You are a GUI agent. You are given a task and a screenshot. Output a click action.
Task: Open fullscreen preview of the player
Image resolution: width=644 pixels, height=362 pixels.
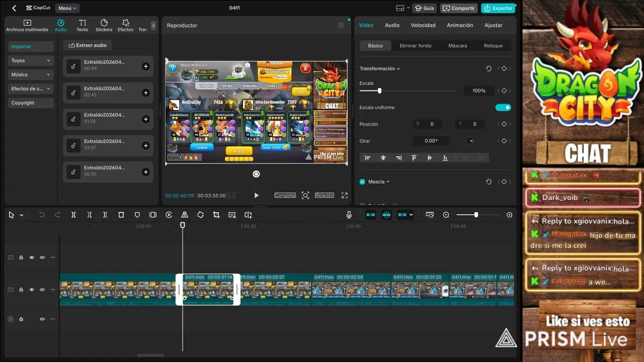pos(345,195)
